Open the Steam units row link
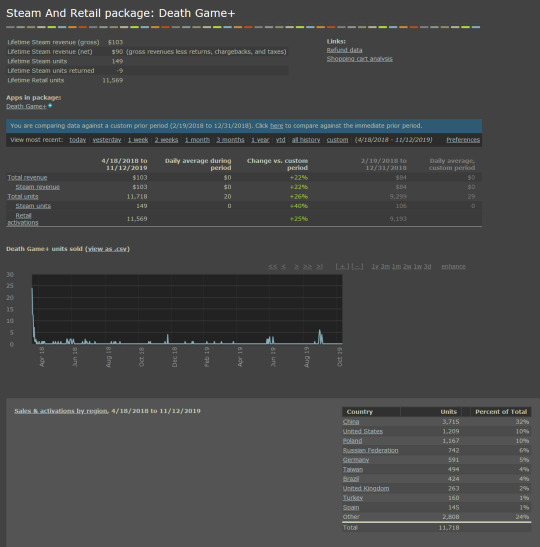Image resolution: width=540 pixels, height=547 pixels. coord(33,206)
